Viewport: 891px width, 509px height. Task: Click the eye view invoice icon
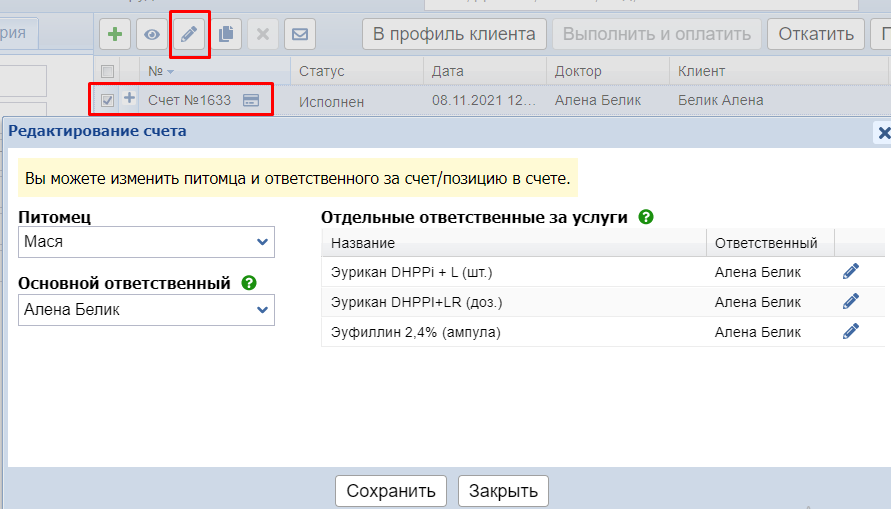[x=152, y=34]
